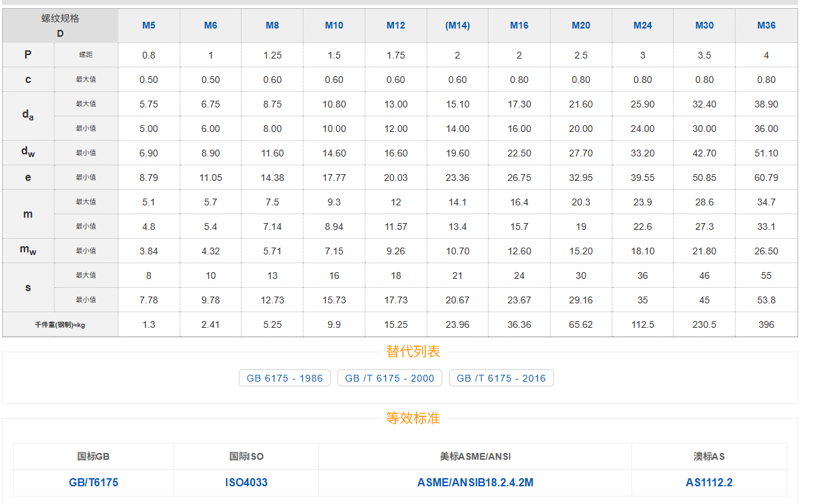Open the GB /T 6175 - 2000 standard
The image size is (824, 504).
coord(389,378)
